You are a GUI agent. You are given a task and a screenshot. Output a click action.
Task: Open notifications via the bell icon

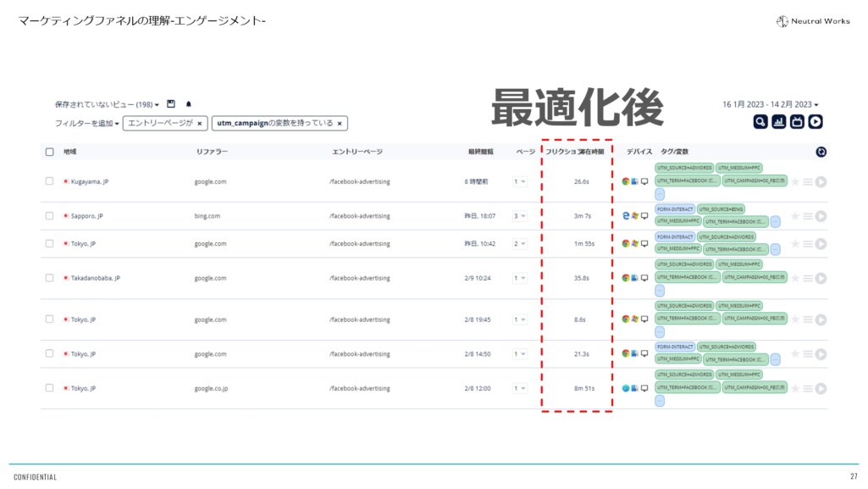click(188, 104)
